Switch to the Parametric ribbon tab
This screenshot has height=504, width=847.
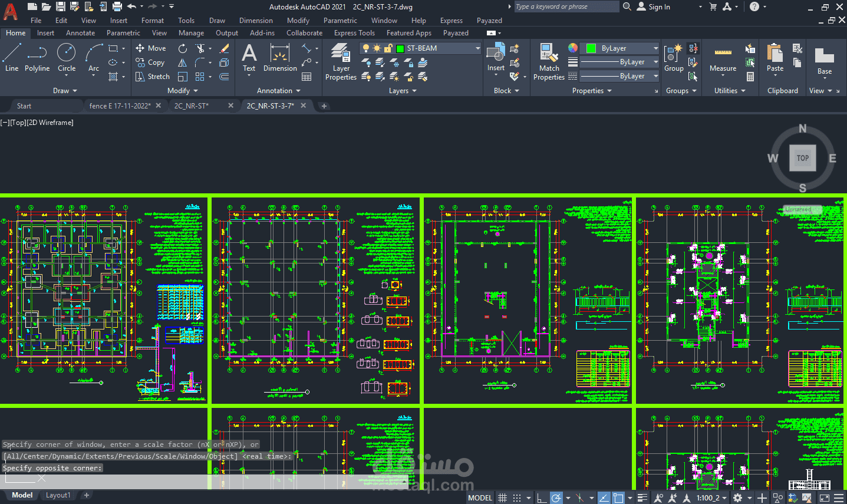[x=123, y=33]
